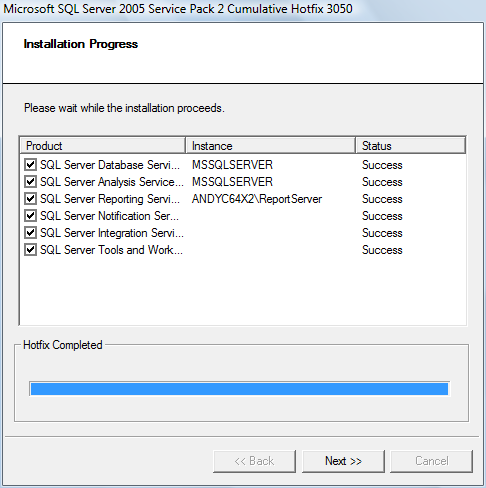
Task: Click the Success status of Database Services
Action: tap(382, 165)
